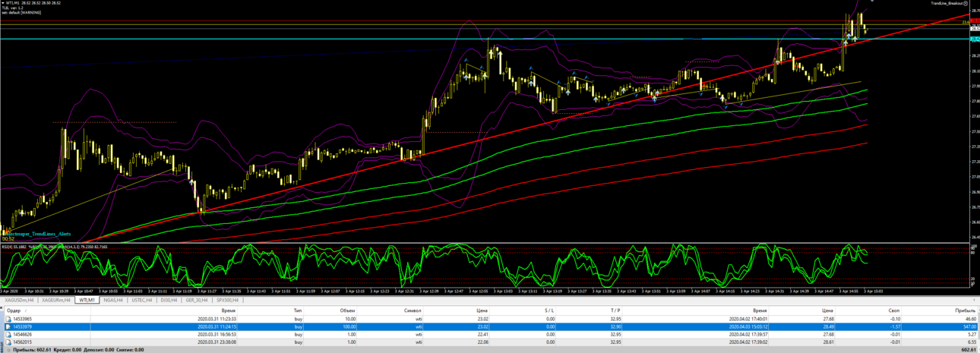This screenshot has height=353, width=980.
Task: Switch to the XAGUSDm,H4 chart tab
Action: 19,300
